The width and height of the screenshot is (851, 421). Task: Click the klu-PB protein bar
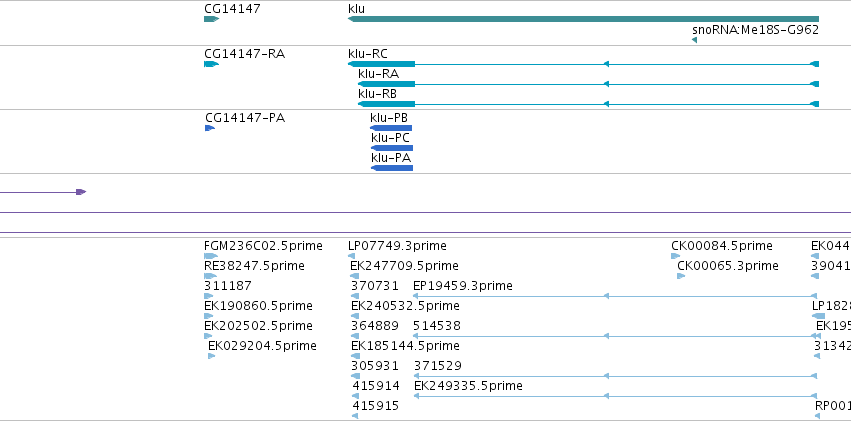[391, 128]
